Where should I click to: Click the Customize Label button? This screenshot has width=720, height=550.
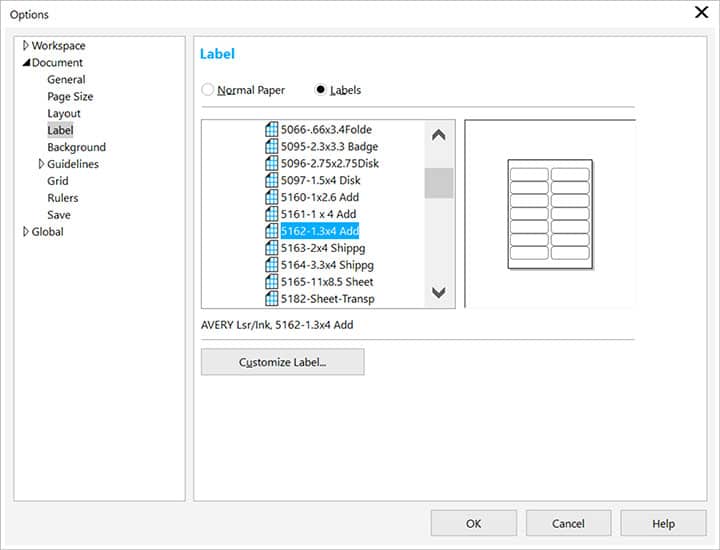coord(283,362)
